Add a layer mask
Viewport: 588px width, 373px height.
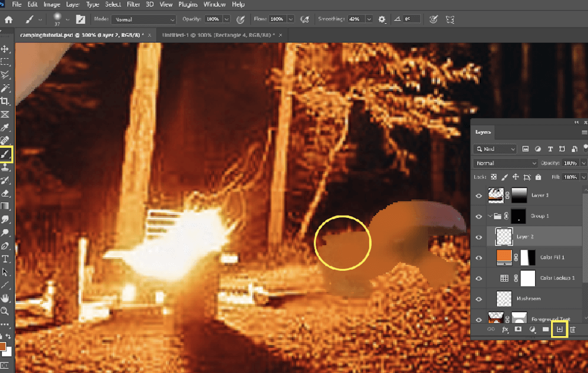pyautogui.click(x=518, y=330)
